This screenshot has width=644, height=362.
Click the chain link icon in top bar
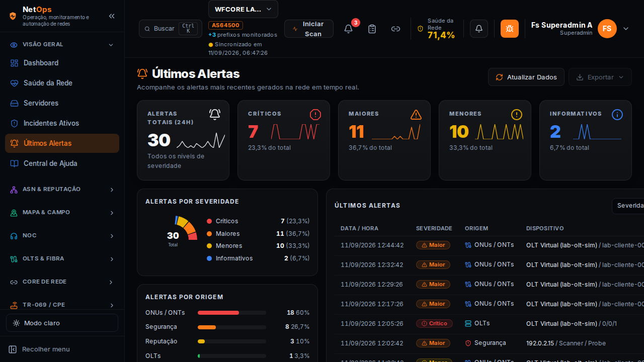395,29
